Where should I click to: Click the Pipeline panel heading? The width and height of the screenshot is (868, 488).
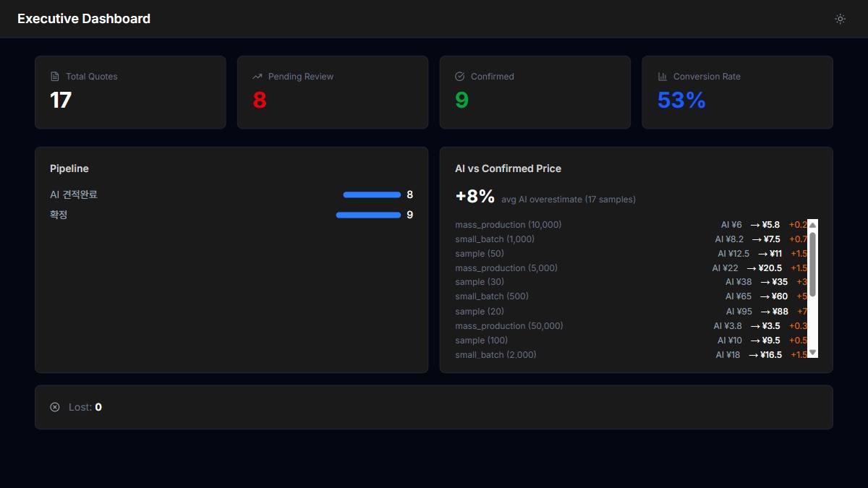(x=69, y=168)
